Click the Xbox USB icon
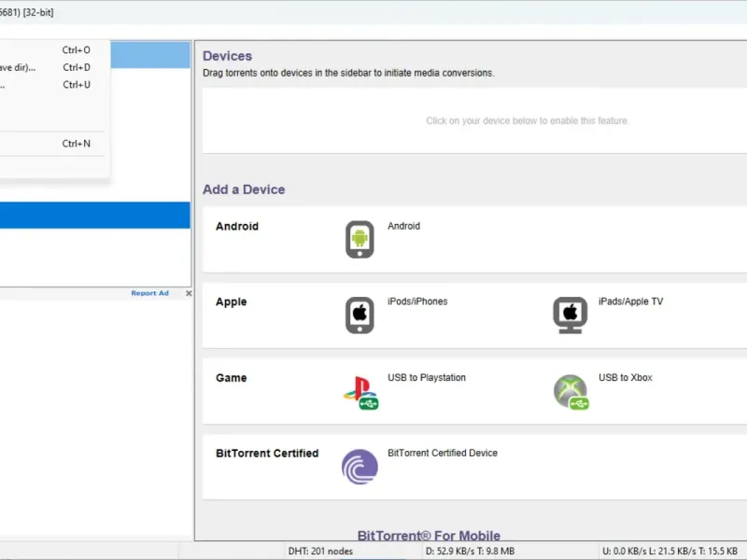 570,392
